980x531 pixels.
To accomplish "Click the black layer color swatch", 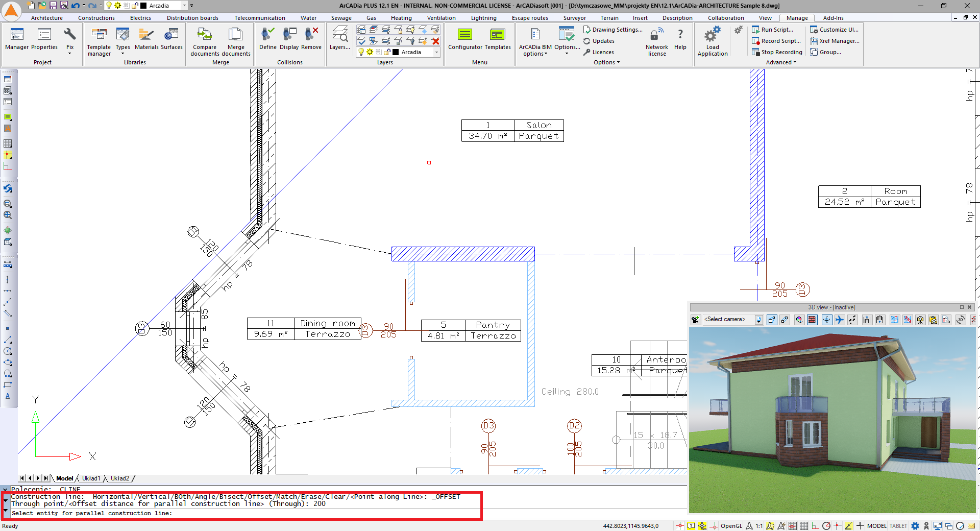I will (x=395, y=52).
